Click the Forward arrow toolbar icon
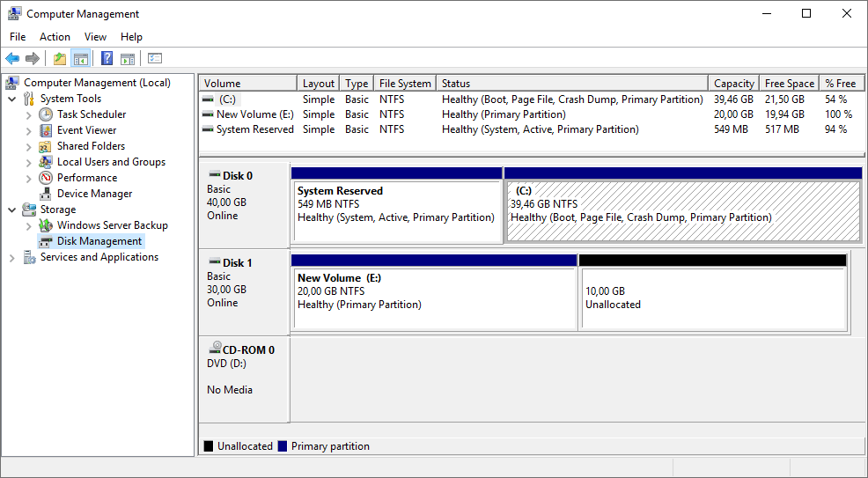The image size is (868, 478). (33, 58)
